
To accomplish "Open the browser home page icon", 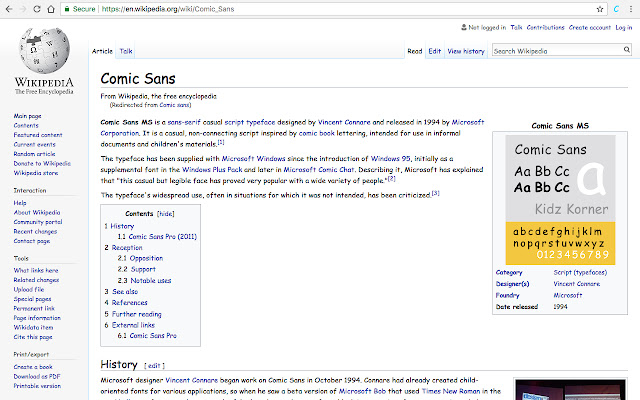I will click(x=51, y=9).
